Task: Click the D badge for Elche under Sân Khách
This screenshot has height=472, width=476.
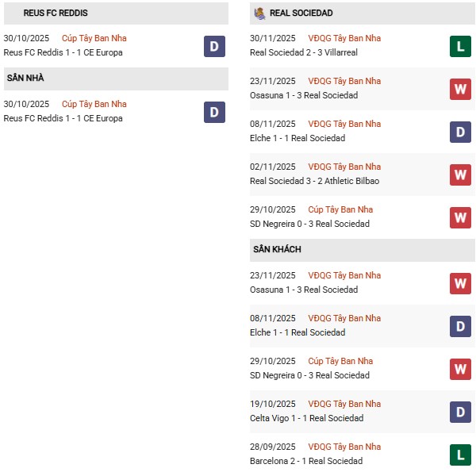Action: pos(460,326)
